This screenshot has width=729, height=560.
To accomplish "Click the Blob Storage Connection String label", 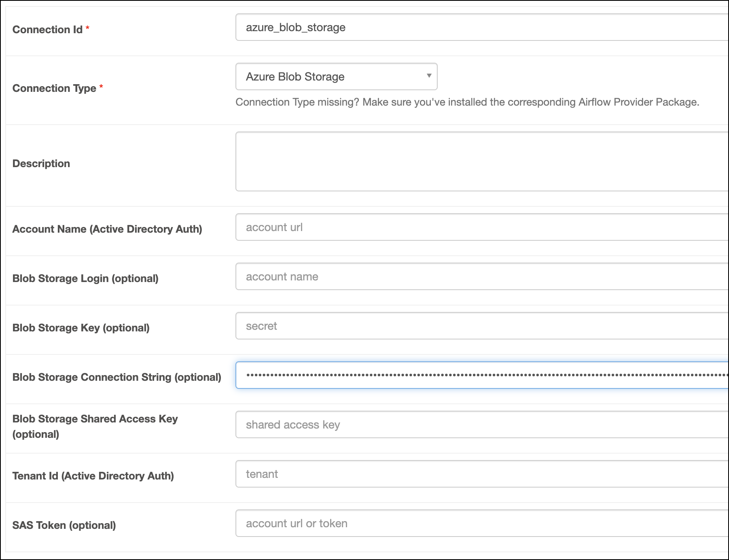I will (x=117, y=377).
